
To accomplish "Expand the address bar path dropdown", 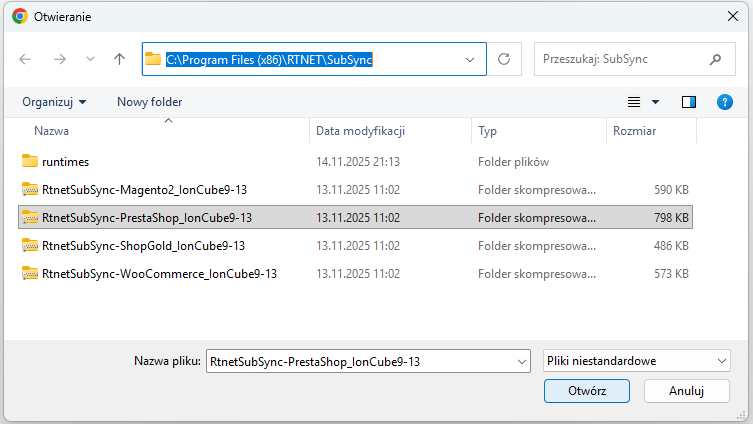I will tap(471, 59).
